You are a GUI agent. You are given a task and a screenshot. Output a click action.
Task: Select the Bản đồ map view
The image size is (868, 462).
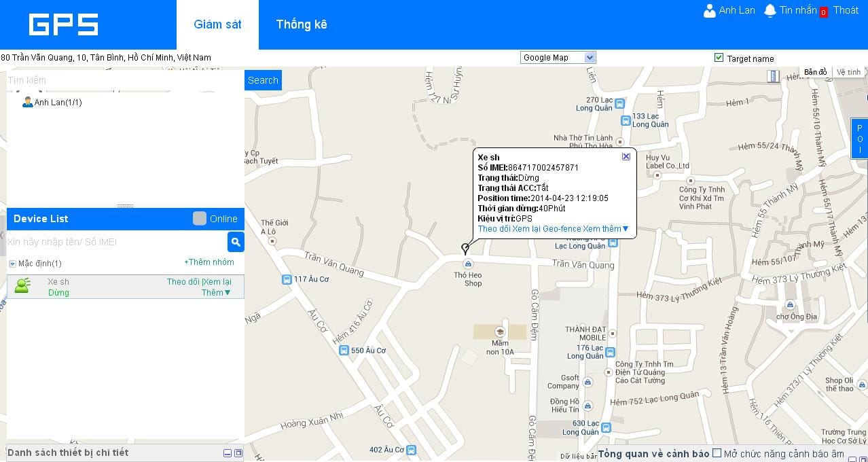[x=815, y=72]
